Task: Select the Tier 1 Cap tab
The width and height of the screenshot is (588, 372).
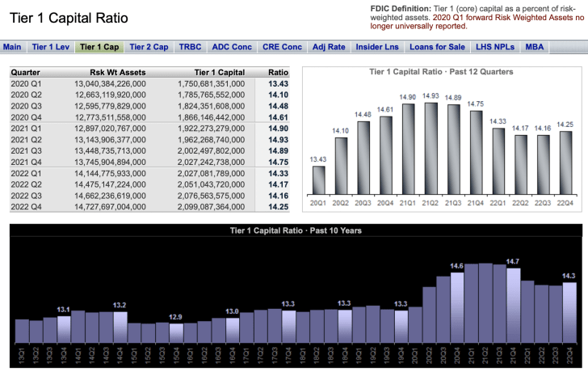Action: pyautogui.click(x=98, y=47)
